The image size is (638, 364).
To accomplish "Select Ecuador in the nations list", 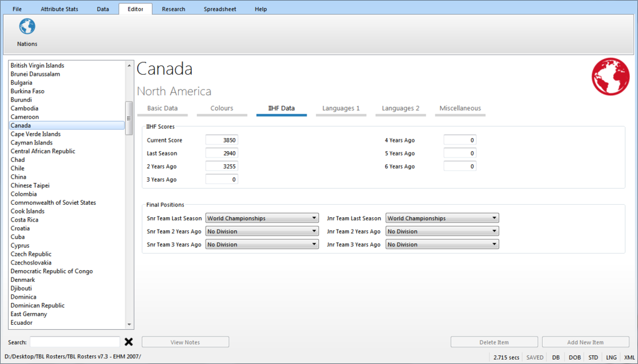I will pos(67,322).
